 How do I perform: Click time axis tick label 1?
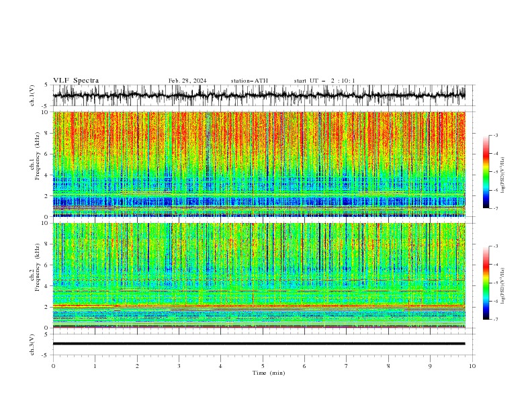pyautogui.click(x=95, y=366)
